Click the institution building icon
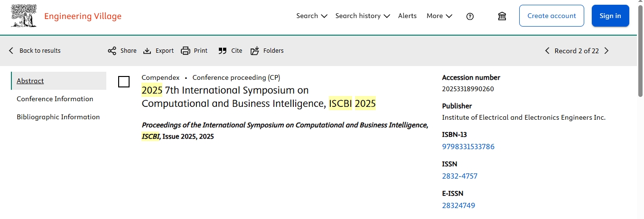Screen dimensions: 644x219 [502, 16]
